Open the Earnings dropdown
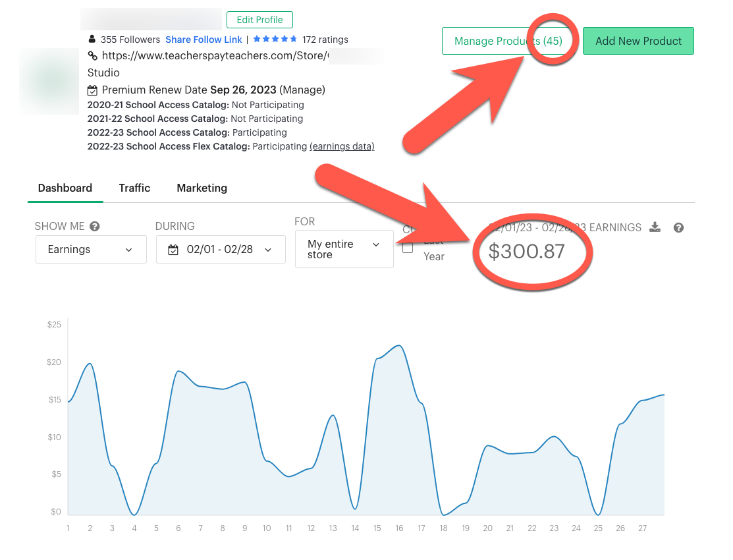 point(91,250)
